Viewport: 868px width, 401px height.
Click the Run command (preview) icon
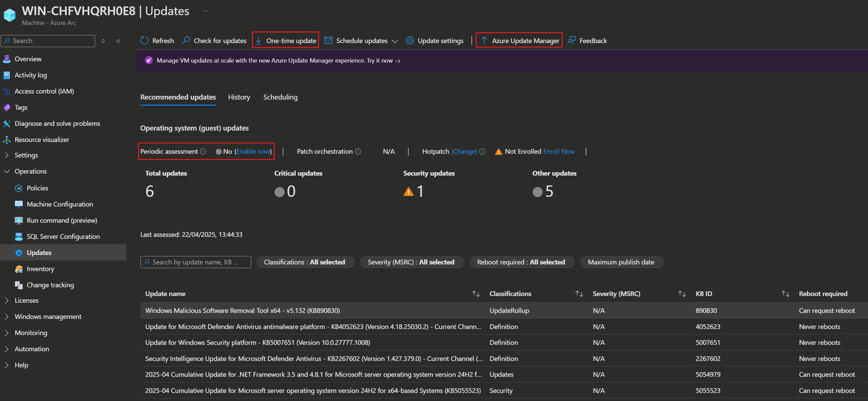19,221
